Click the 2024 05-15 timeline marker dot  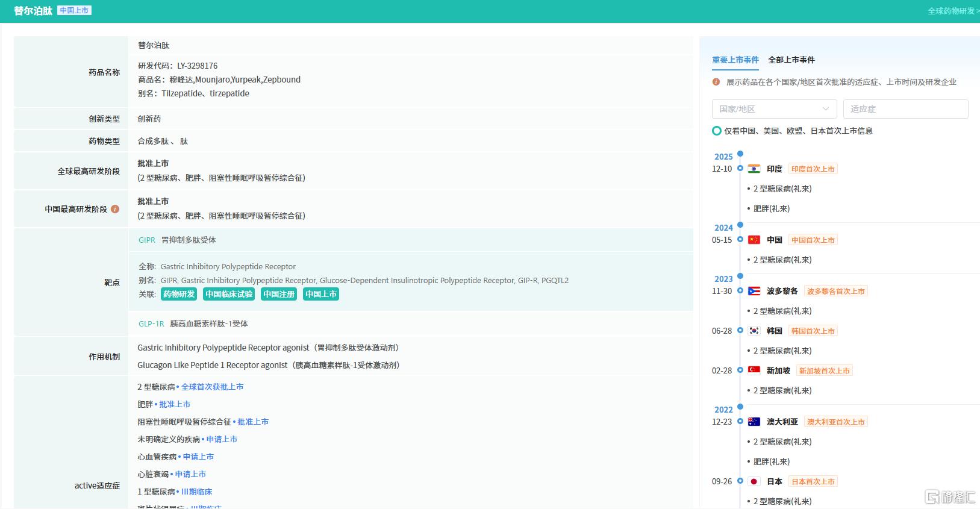pyautogui.click(x=740, y=239)
